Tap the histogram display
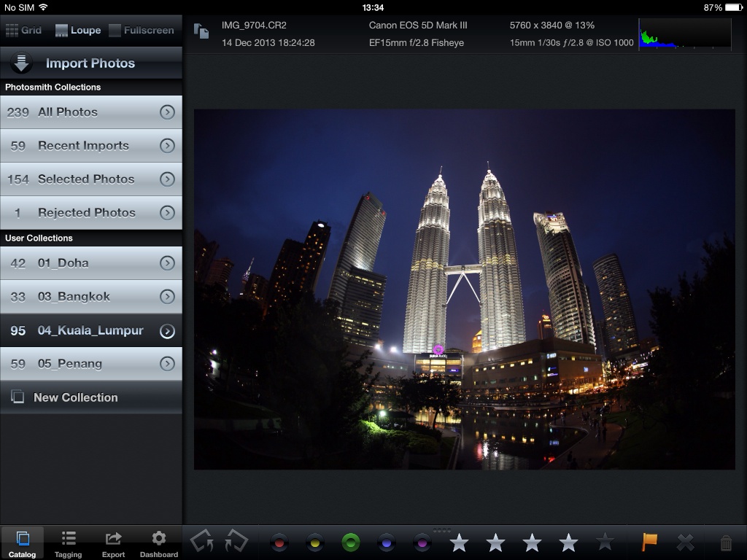Viewport: 747px width, 560px height. coord(684,34)
